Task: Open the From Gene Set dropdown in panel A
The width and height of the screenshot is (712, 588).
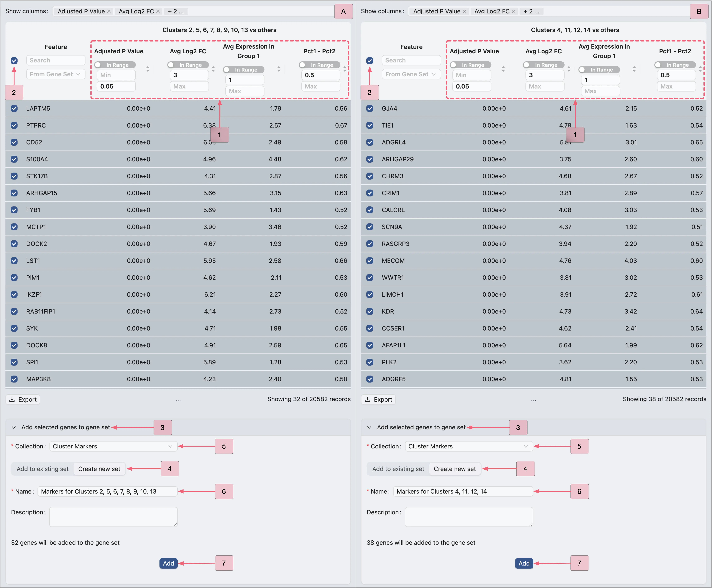Action: pos(56,74)
